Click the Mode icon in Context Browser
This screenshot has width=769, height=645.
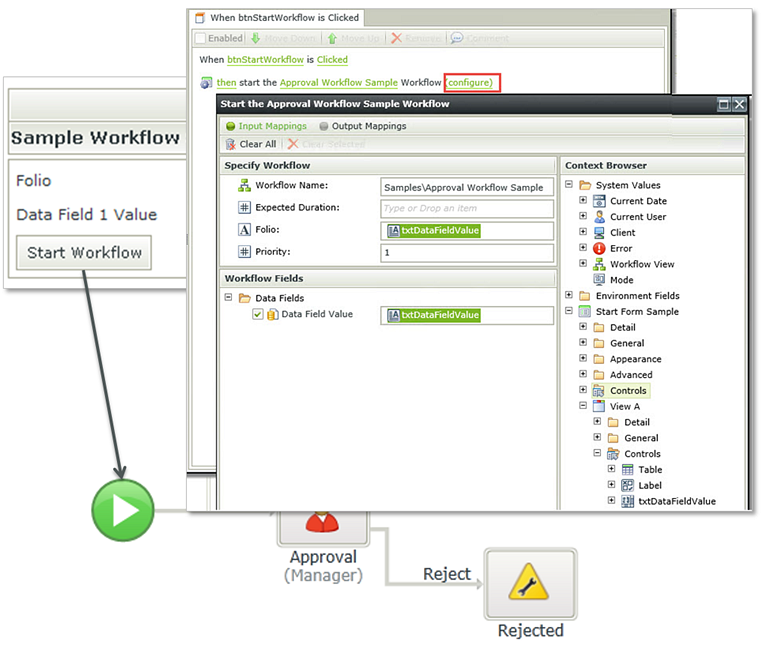tap(599, 280)
